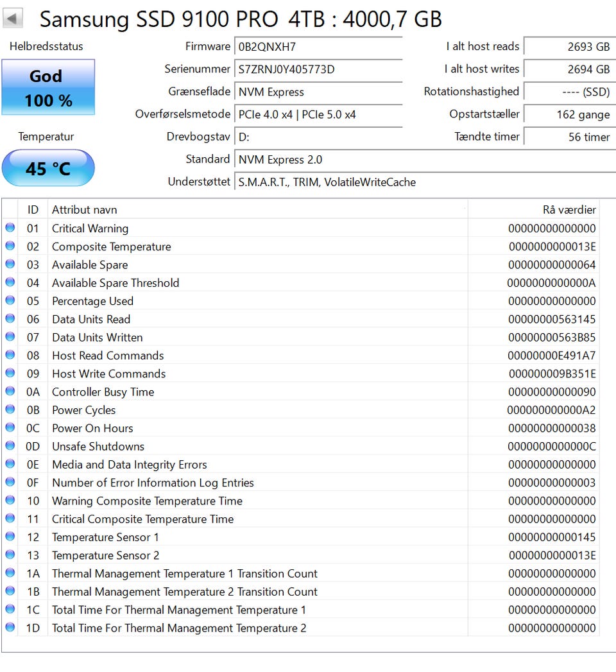The height and width of the screenshot is (672, 616).
Task: Click raw value 00000000563B85
Action: pos(552,338)
